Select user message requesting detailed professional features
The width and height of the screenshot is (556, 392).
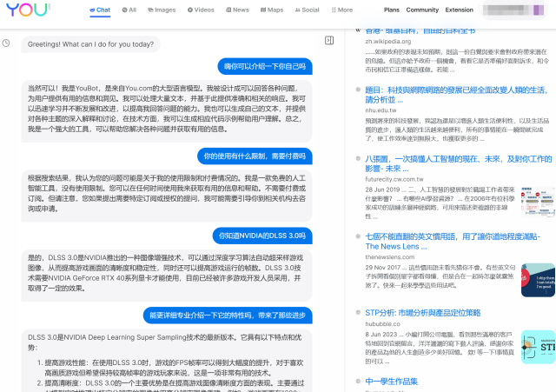click(228, 316)
